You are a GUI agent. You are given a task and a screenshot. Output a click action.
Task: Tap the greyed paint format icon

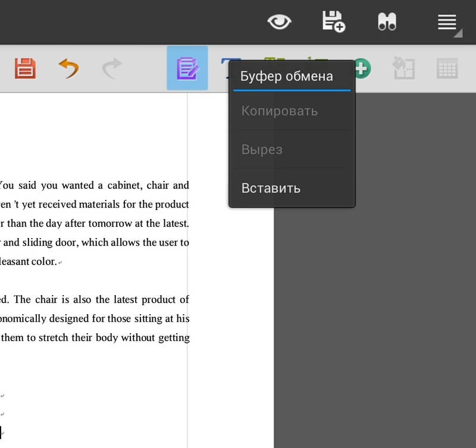[x=404, y=68]
